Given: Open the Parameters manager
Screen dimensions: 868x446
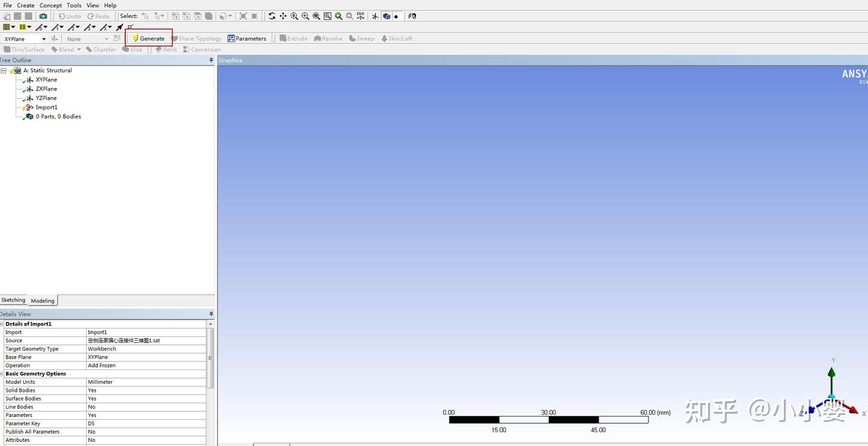Looking at the screenshot, I should (247, 38).
